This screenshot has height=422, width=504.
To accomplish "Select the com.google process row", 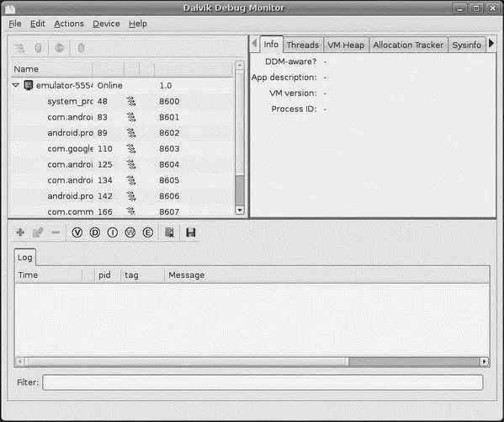I will [122, 149].
